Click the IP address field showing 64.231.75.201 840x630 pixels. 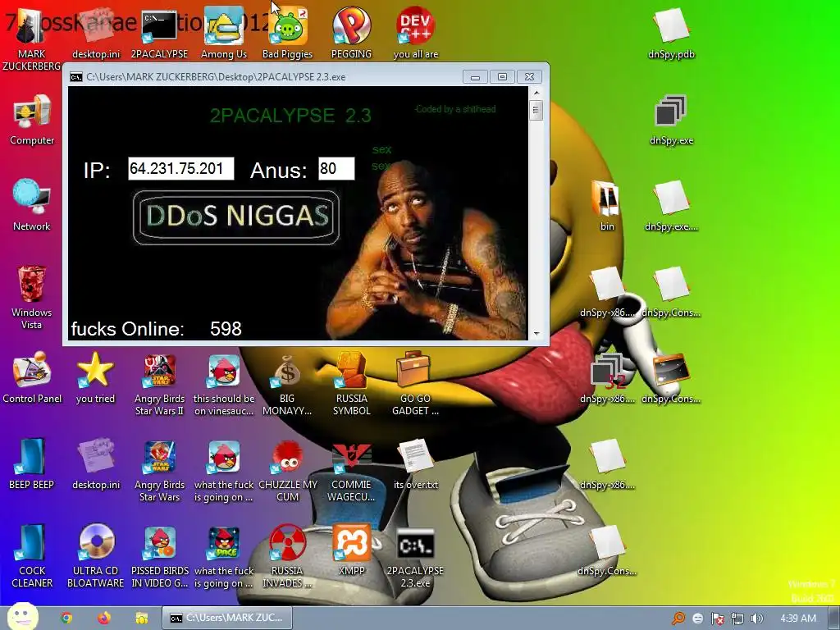181,168
